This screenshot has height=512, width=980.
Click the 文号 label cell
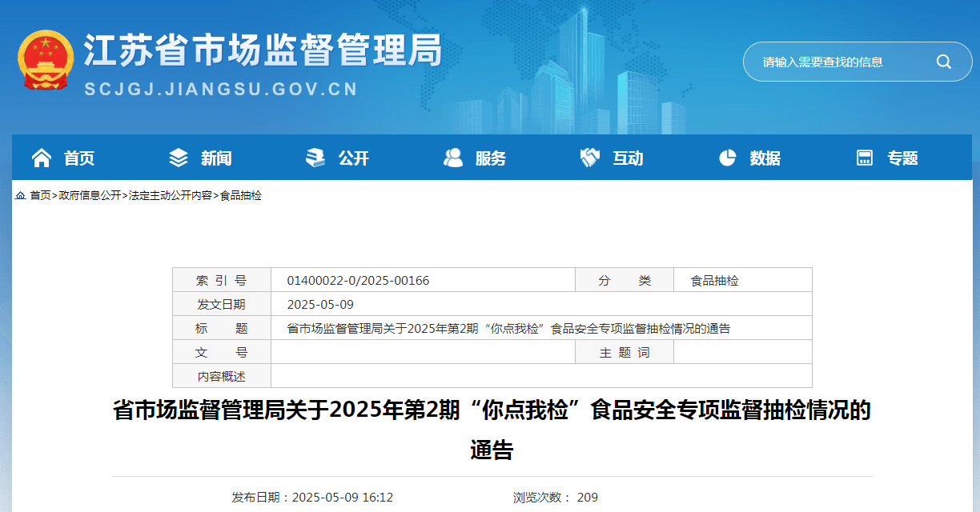[x=222, y=352]
